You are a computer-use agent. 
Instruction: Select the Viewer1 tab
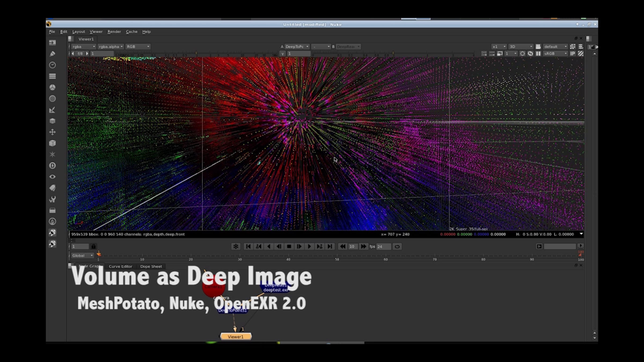point(86,39)
